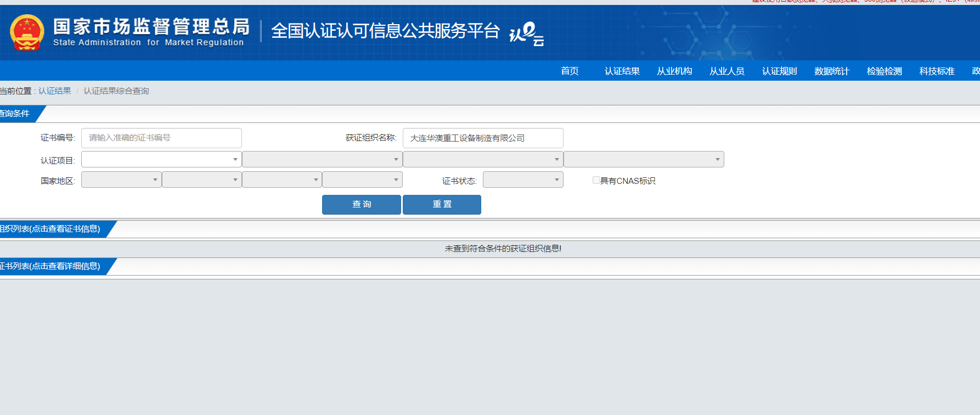Open the 数据统计 navigation menu
Image resolution: width=980 pixels, height=415 pixels.
point(832,71)
